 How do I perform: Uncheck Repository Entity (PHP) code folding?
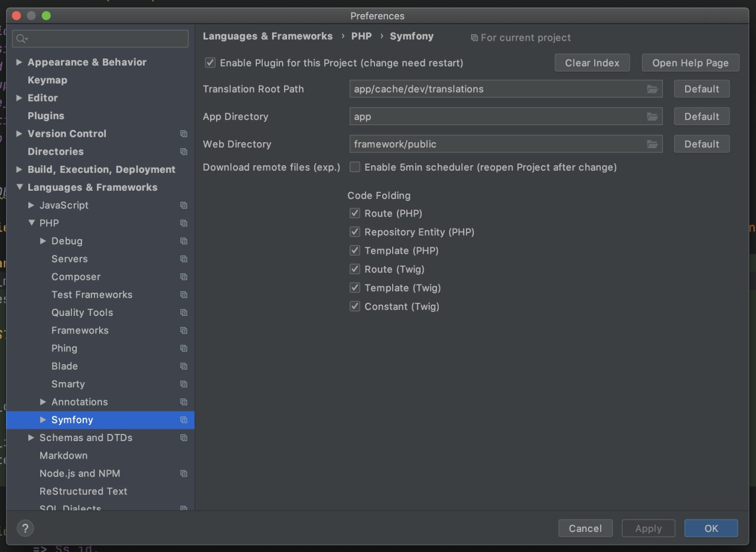pos(355,232)
